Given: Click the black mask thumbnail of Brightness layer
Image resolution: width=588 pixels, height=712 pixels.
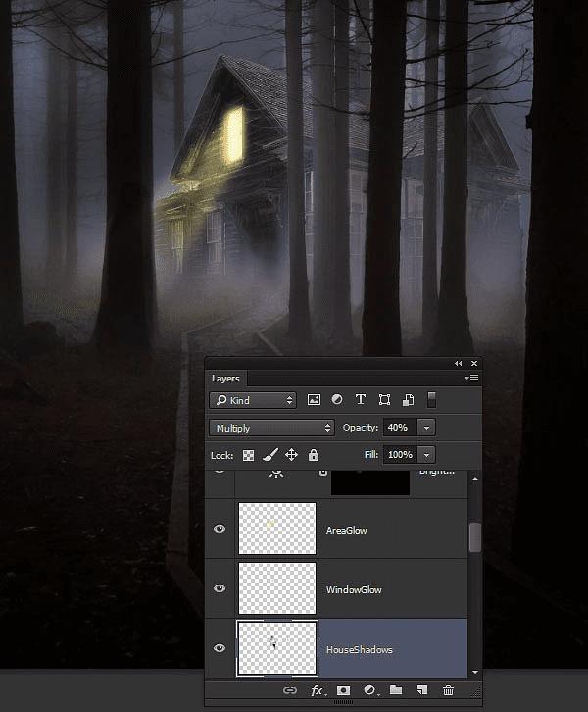Looking at the screenshot, I should [x=370, y=483].
